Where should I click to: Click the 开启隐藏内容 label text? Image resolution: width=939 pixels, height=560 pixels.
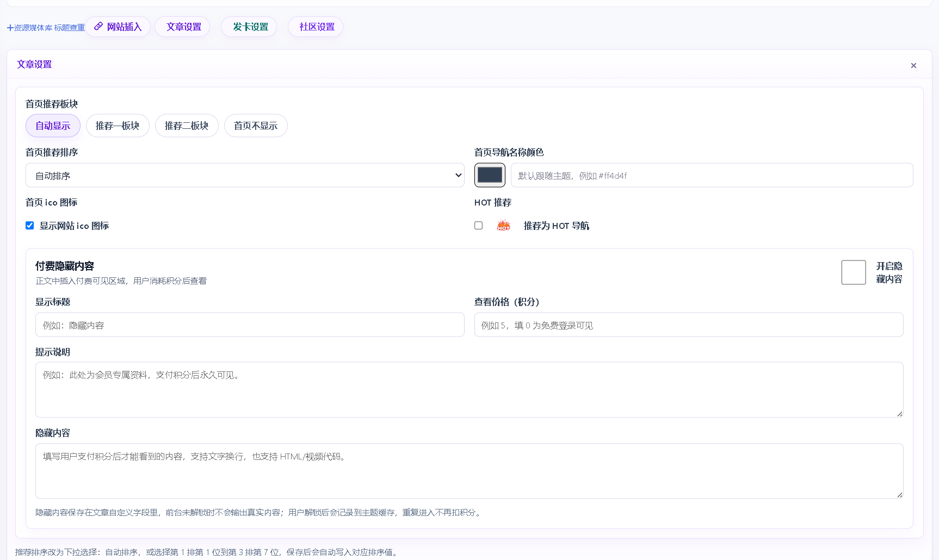(889, 272)
